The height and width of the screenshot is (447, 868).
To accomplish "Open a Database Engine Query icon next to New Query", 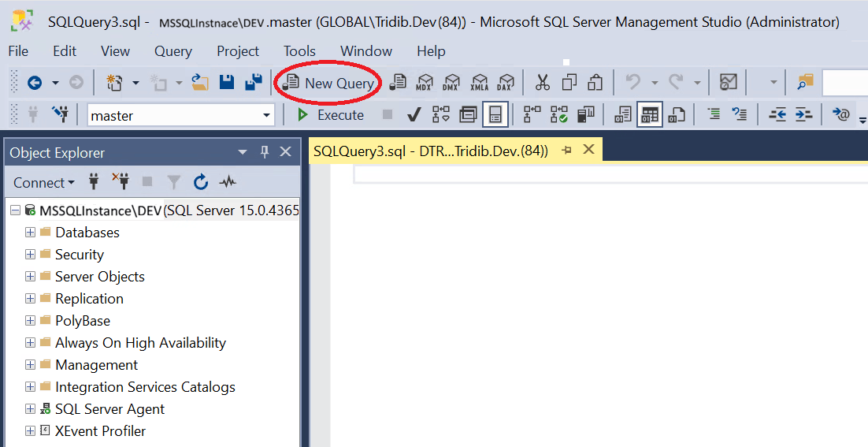I will pyautogui.click(x=398, y=83).
